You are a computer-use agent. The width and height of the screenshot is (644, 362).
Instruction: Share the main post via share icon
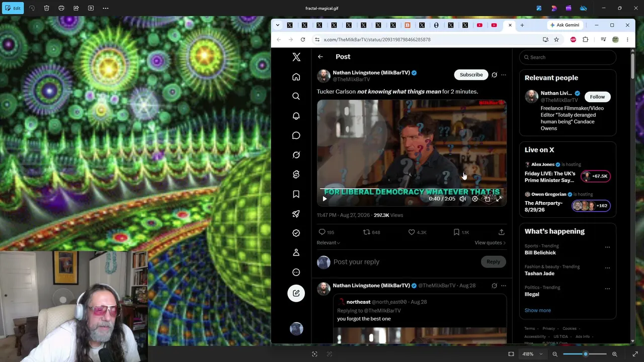click(501, 232)
